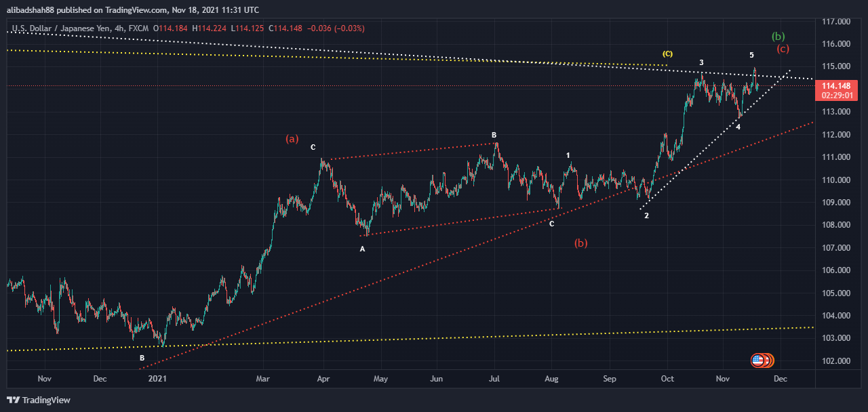Viewport: 868px width, 412px height.
Task: Select the B label under the January 2021 low
Action: [x=142, y=357]
